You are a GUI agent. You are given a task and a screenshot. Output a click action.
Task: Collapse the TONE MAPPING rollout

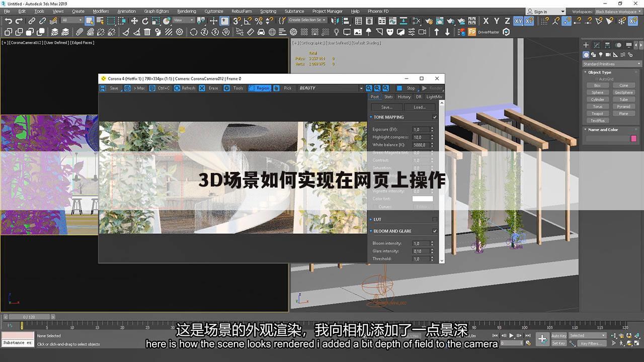[371, 117]
